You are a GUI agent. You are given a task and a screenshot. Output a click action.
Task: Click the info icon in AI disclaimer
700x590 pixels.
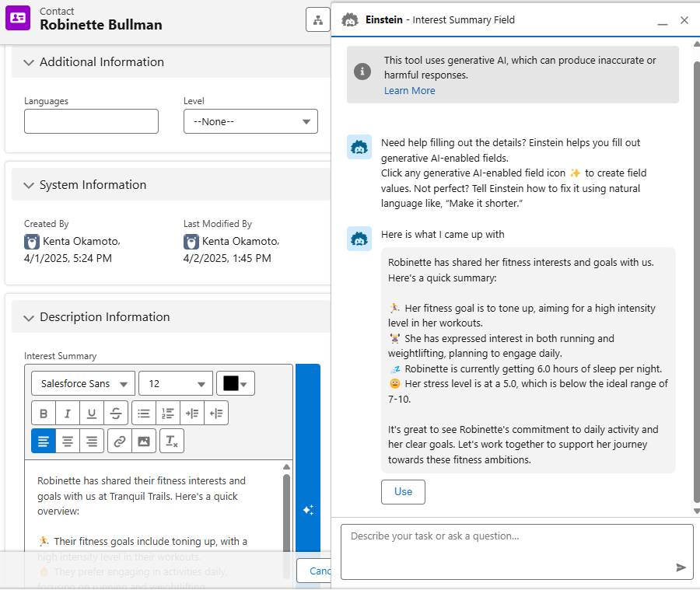pos(362,71)
